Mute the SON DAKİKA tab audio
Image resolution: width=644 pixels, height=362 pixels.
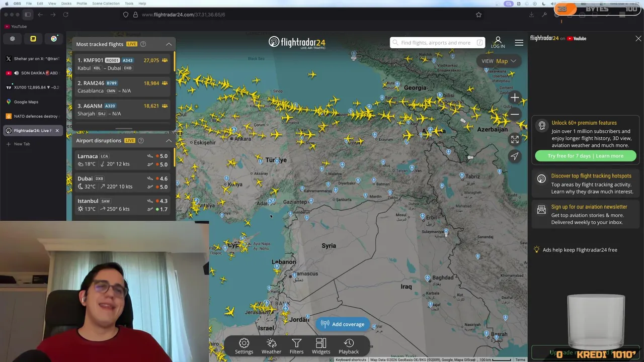coord(16,73)
